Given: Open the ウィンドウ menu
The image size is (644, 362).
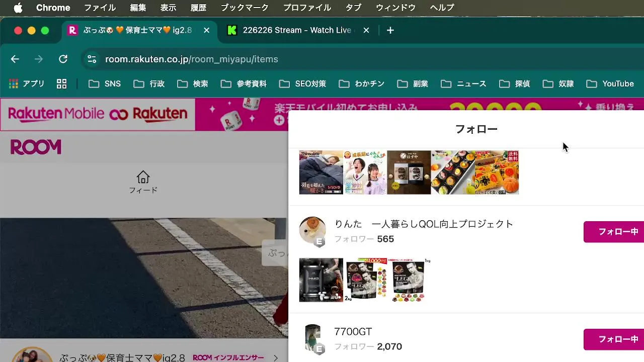Looking at the screenshot, I should [x=395, y=8].
